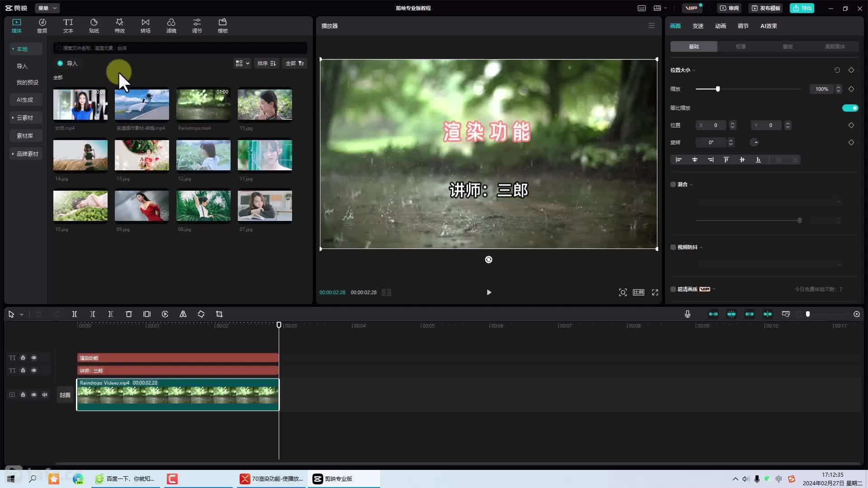Viewport: 868px width, 488px height.
Task: Click the rotate icon in timeline toolbar
Action: coord(201,314)
